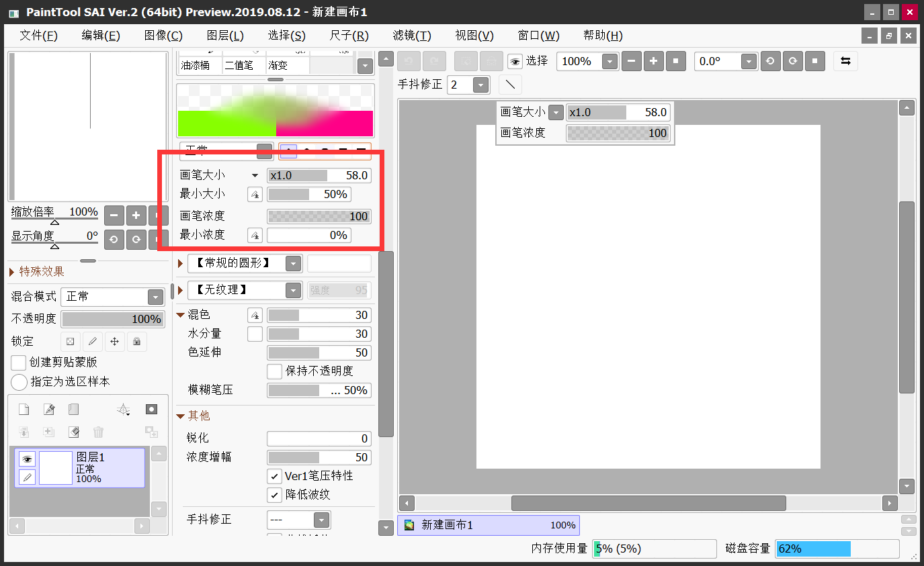Rotate counterclockwise beside 显示角度

(x=114, y=240)
